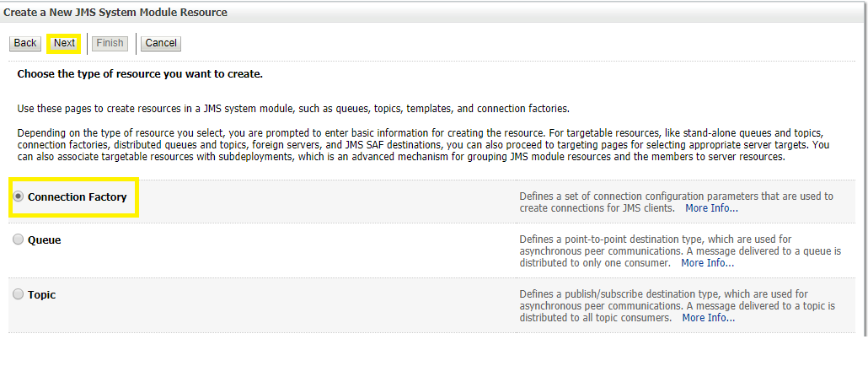Viewport: 868px width, 366px height.
Task: Click the 'Use these pages to create resources' sentence
Action: tap(293, 109)
